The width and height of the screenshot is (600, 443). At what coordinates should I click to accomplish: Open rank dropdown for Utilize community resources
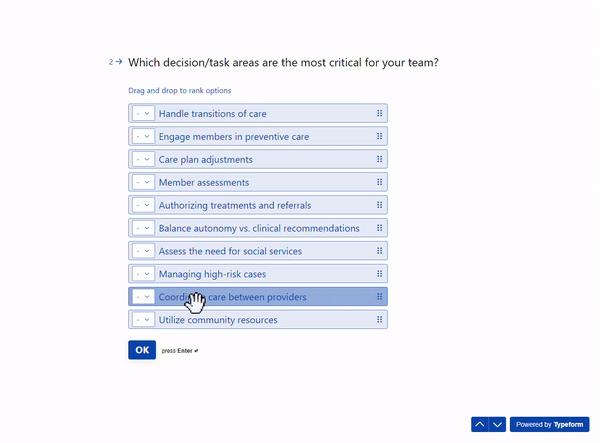[143, 319]
